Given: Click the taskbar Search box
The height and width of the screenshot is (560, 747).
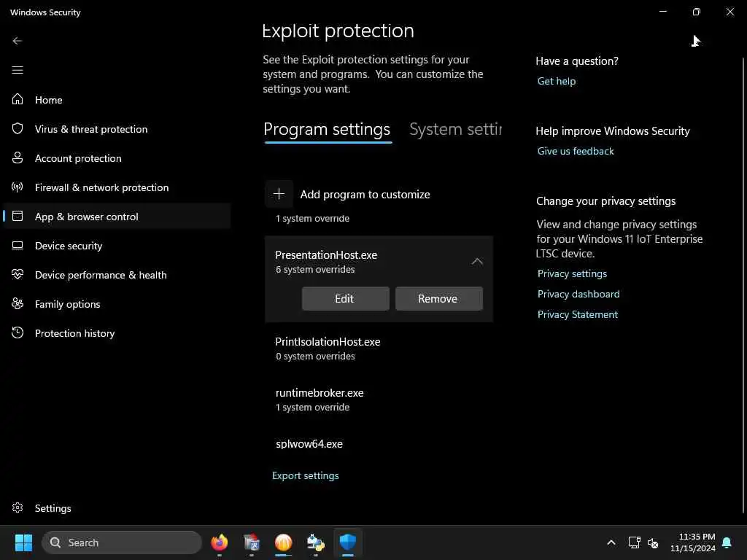Looking at the screenshot, I should [x=122, y=542].
